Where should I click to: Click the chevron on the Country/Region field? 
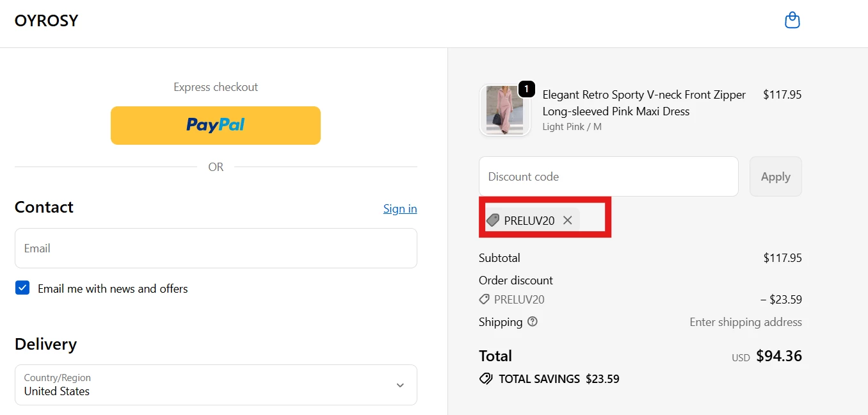pyautogui.click(x=400, y=385)
